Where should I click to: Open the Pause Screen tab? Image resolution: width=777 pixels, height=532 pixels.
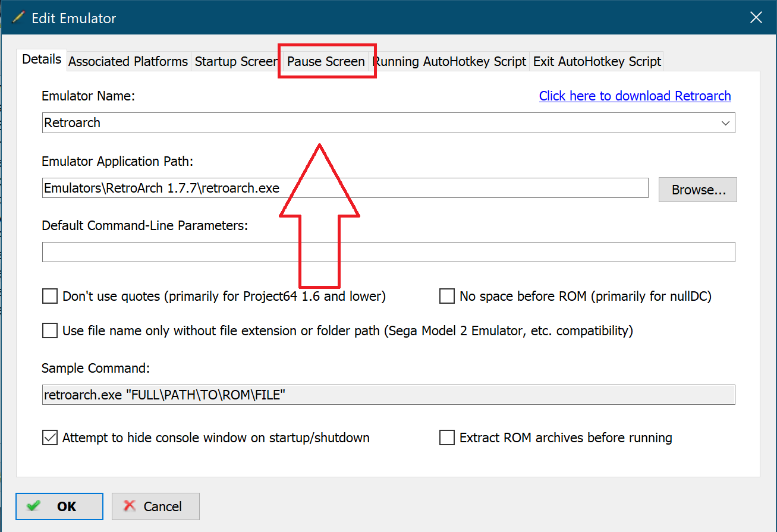coord(326,61)
